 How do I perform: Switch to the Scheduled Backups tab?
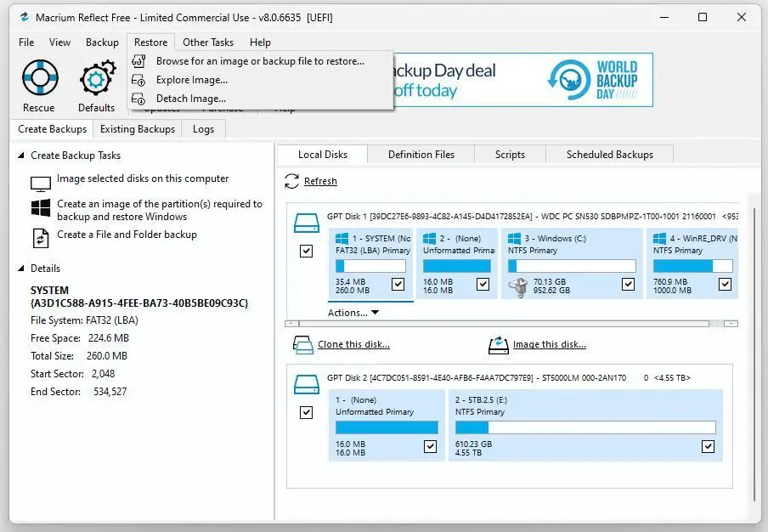coord(610,155)
